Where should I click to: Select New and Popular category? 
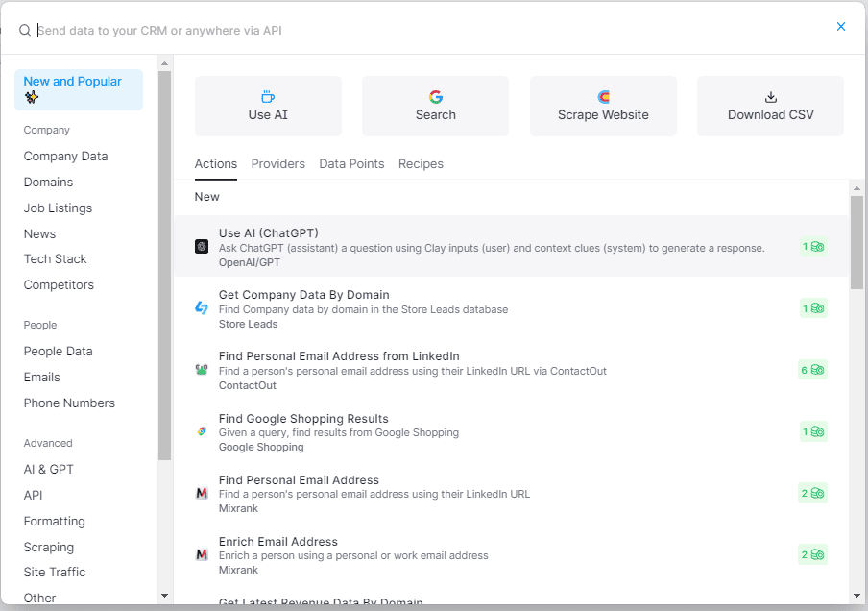pos(79,89)
